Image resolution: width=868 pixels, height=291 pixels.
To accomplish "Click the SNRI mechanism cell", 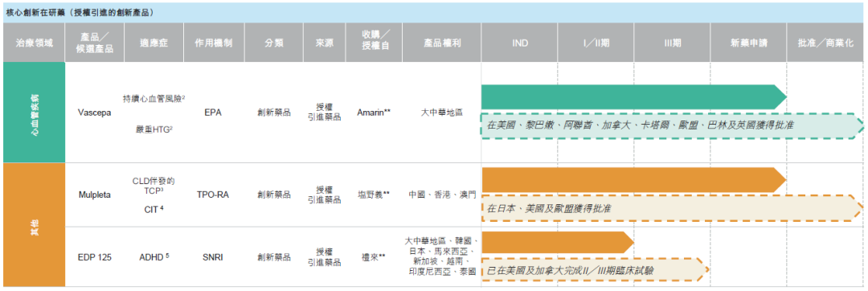I will coord(212,257).
